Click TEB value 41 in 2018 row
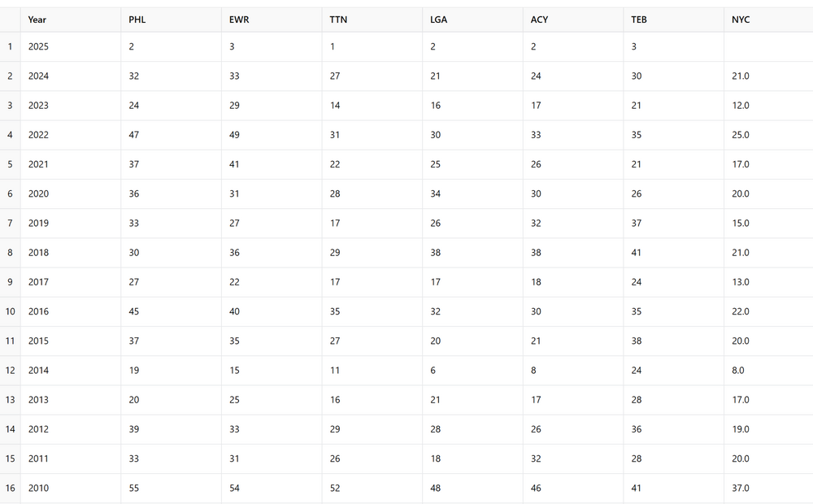The image size is (813, 504). coord(674,253)
